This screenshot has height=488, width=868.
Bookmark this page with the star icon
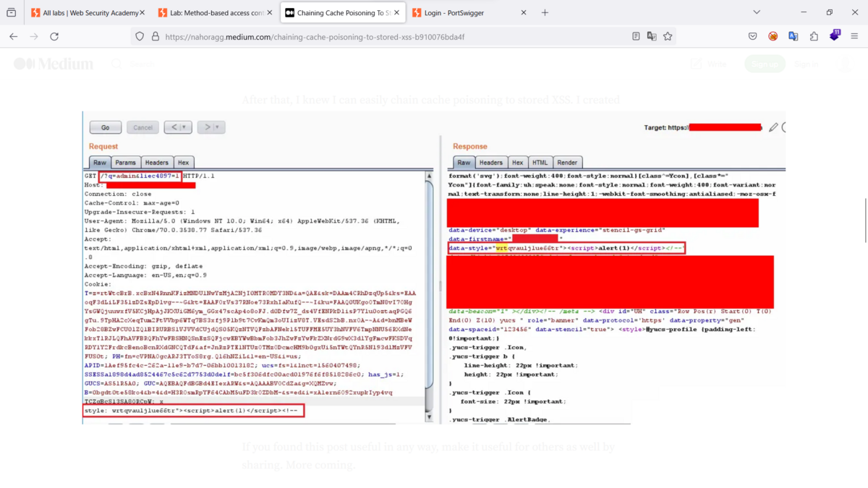(x=668, y=36)
